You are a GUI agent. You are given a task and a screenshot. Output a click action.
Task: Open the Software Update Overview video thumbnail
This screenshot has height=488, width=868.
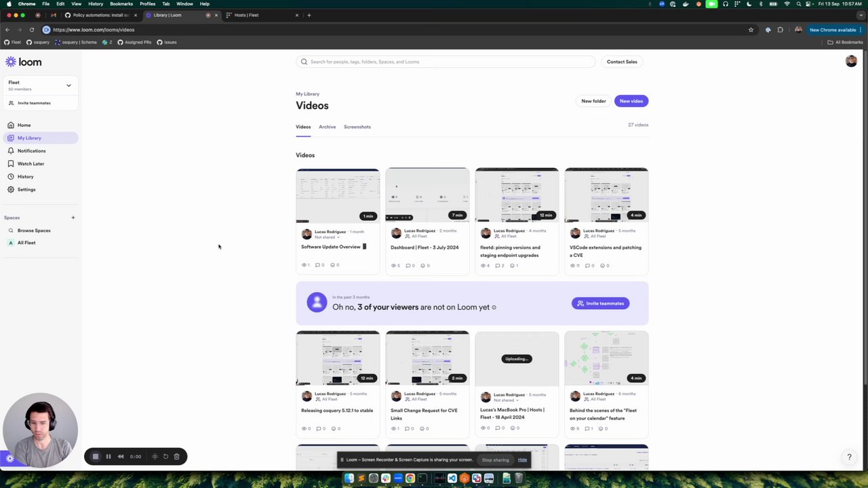338,195
